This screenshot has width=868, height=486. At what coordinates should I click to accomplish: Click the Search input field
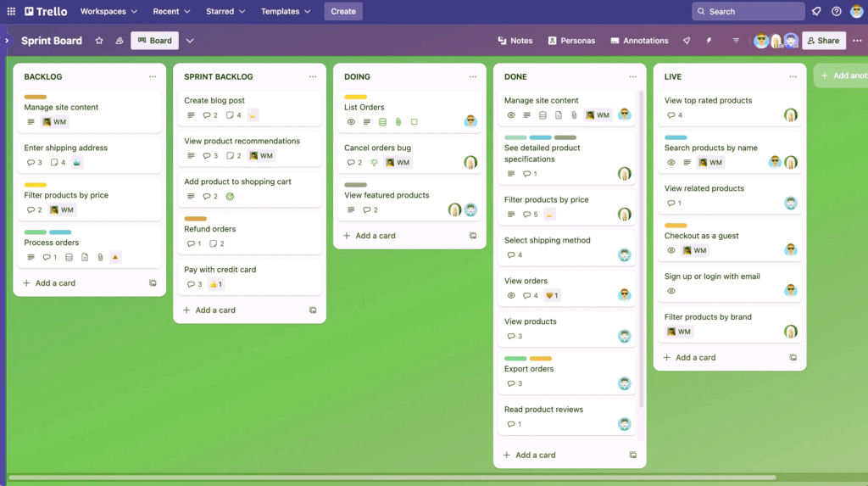pos(748,11)
